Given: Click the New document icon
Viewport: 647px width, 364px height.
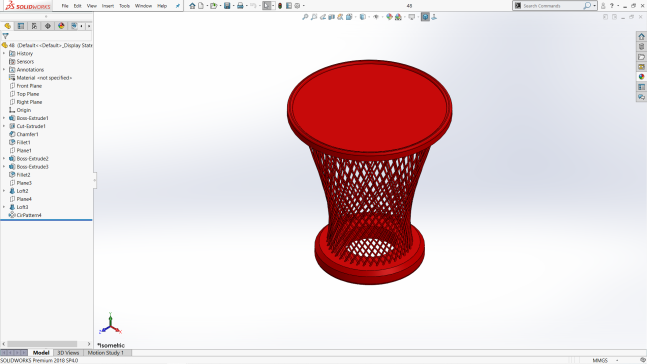Looking at the screenshot, I should click(x=201, y=6).
